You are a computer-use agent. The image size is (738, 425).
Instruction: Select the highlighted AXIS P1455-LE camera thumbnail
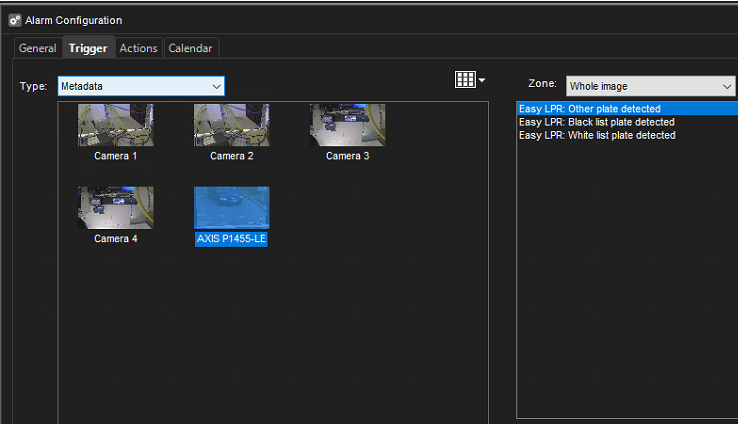231,207
